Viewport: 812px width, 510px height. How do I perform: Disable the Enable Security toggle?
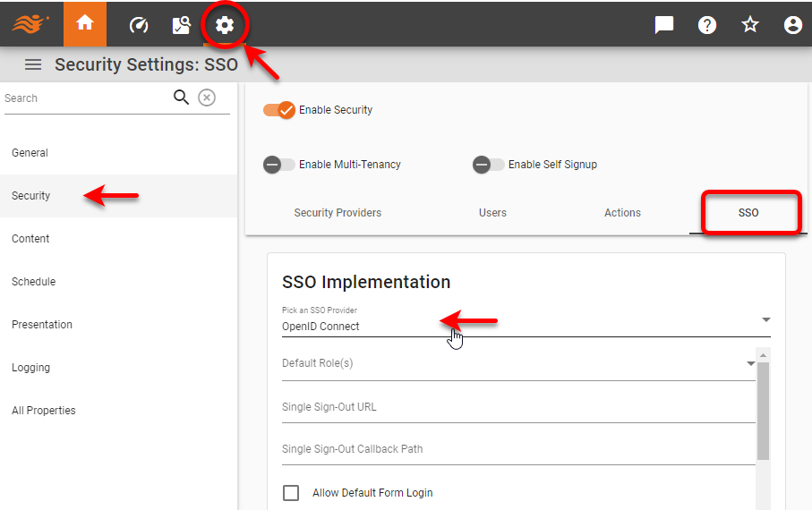[x=279, y=110]
